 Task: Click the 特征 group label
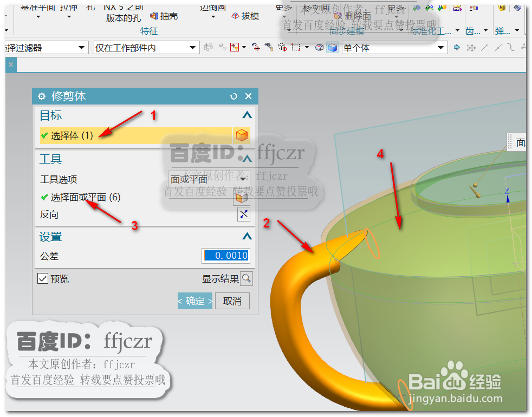[149, 31]
